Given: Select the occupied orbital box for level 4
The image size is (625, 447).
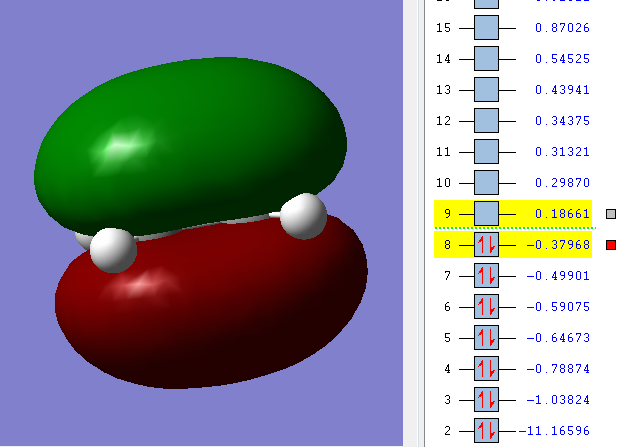Looking at the screenshot, I should (486, 369).
